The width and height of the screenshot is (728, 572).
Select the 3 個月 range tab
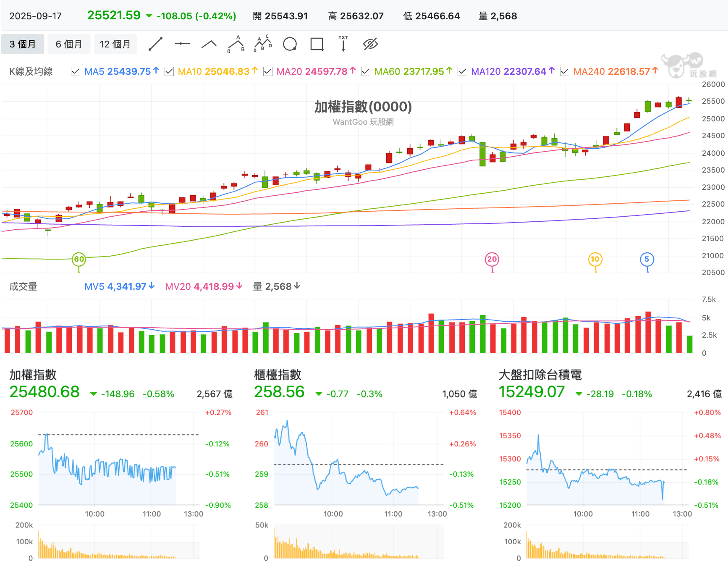pyautogui.click(x=23, y=44)
